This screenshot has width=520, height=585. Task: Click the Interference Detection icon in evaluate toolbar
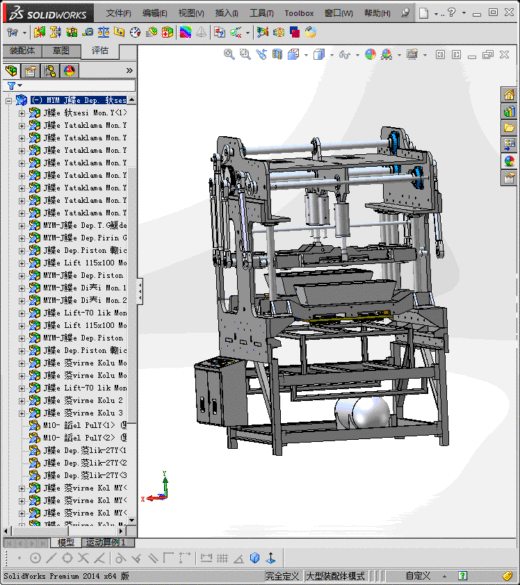[40, 32]
